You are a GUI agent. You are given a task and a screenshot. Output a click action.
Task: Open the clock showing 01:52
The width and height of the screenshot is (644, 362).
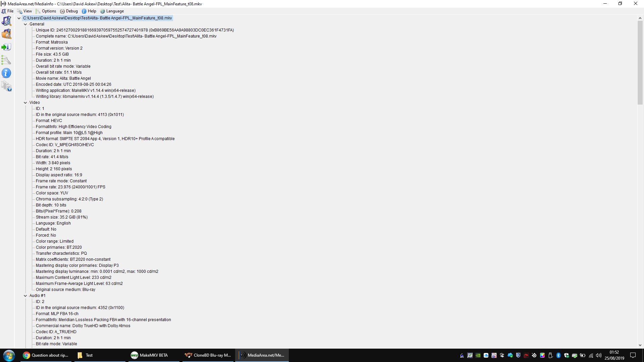614,355
